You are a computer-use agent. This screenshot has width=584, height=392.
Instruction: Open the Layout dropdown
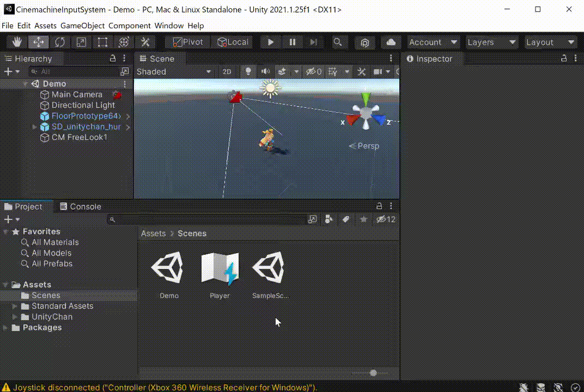pyautogui.click(x=550, y=42)
